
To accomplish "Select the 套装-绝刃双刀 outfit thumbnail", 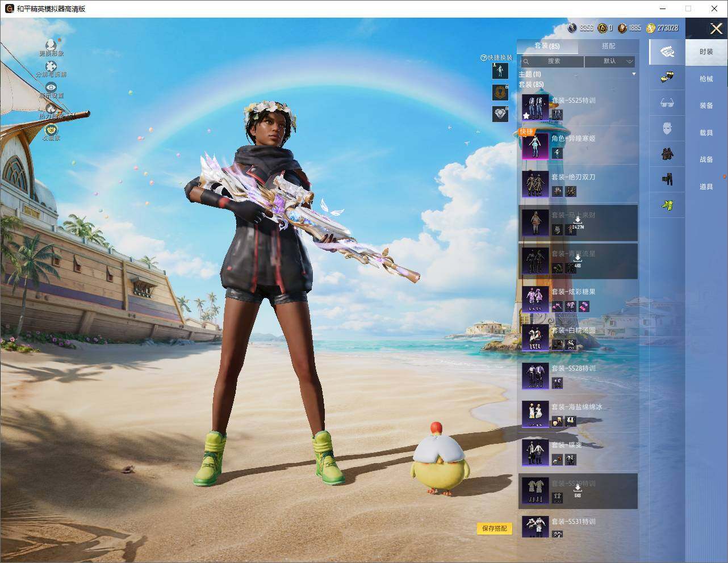I will 535,184.
